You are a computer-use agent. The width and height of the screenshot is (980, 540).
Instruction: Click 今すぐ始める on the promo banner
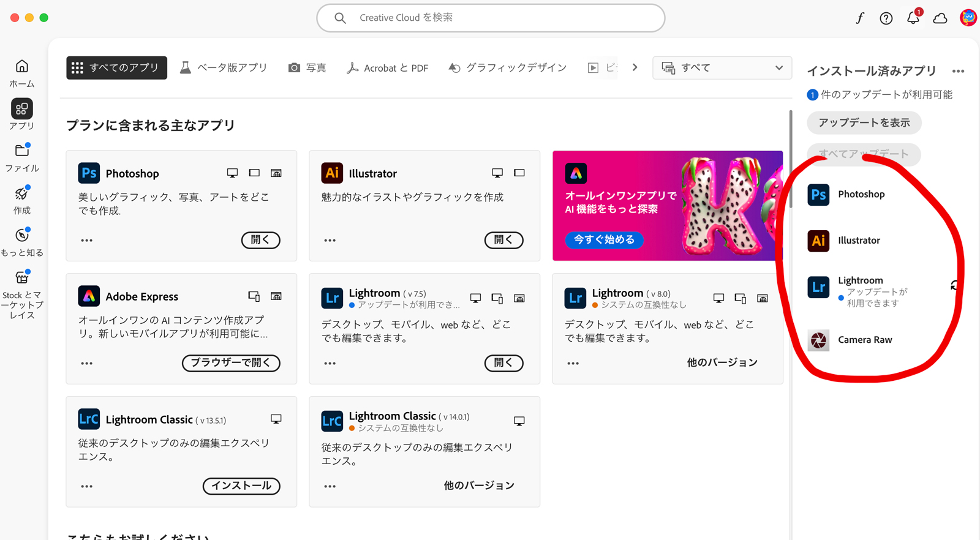(604, 239)
